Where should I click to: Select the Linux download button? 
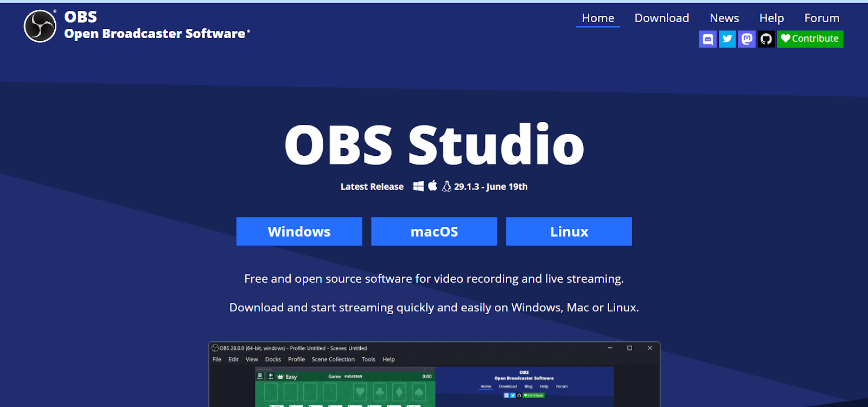point(569,232)
